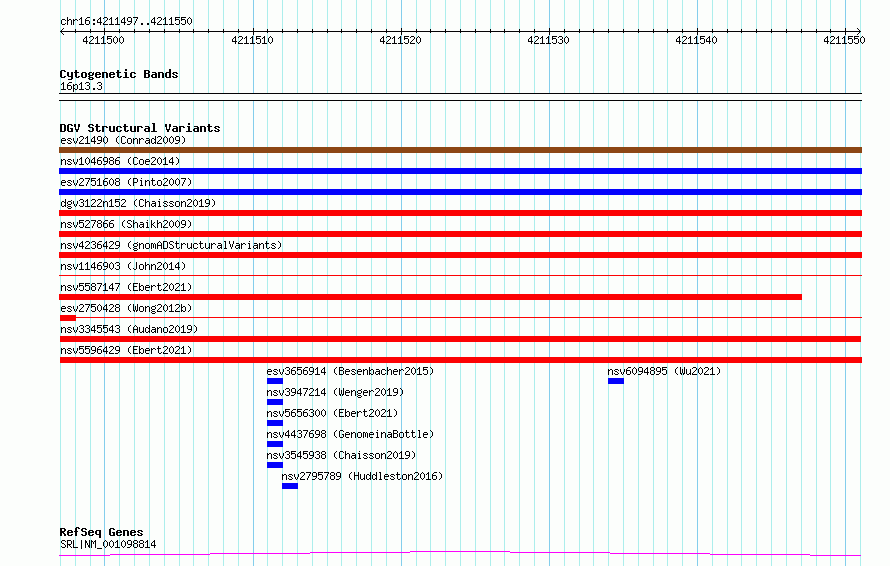Click the small blue bar under nsv2795789
The width and height of the screenshot is (890, 566).
click(x=289, y=486)
